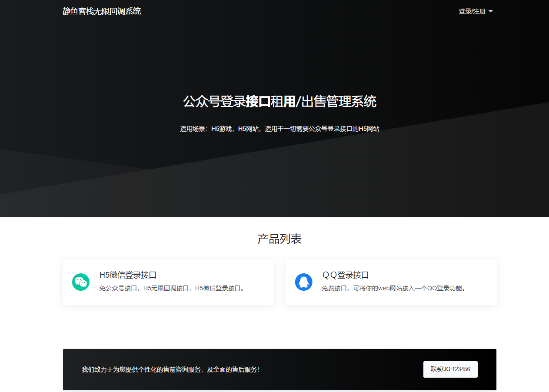The image size is (549, 392).
Task: Click the dark hero background below subtitle
Action: click(279, 174)
